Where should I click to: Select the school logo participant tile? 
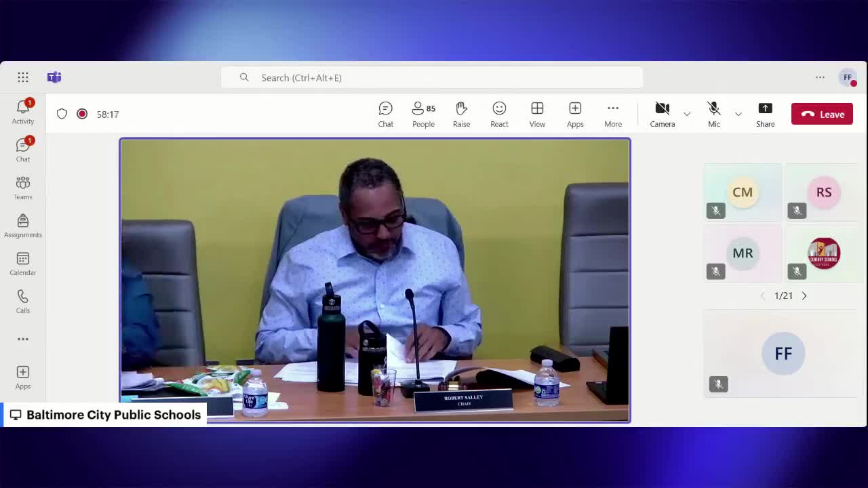[x=824, y=253]
